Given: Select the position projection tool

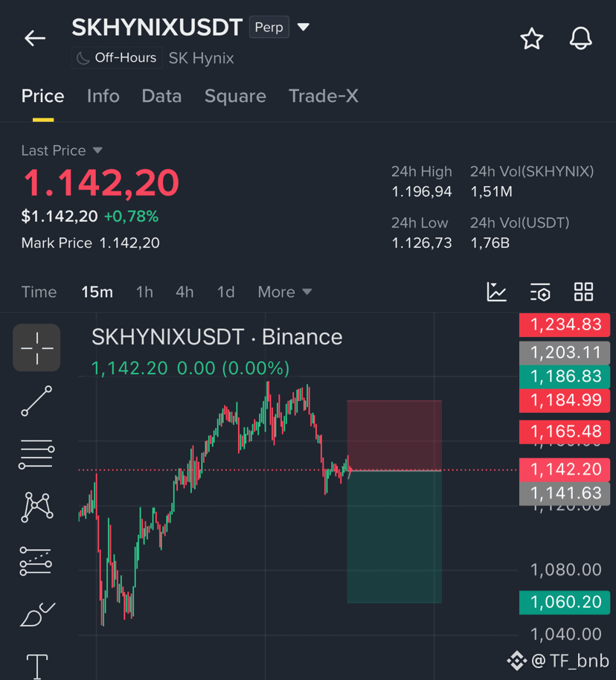Looking at the screenshot, I should (36, 561).
